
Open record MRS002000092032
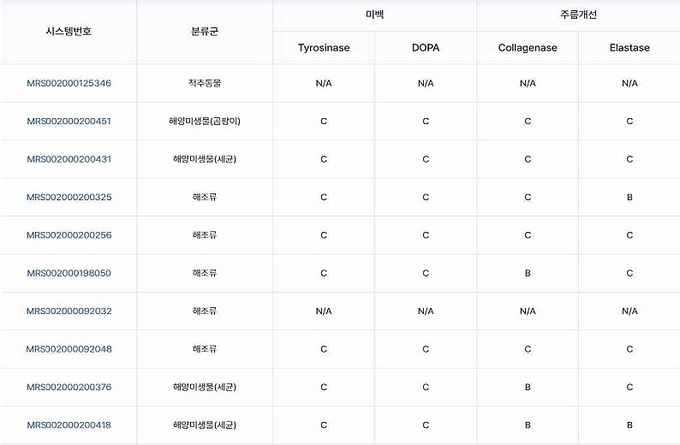[69, 311]
